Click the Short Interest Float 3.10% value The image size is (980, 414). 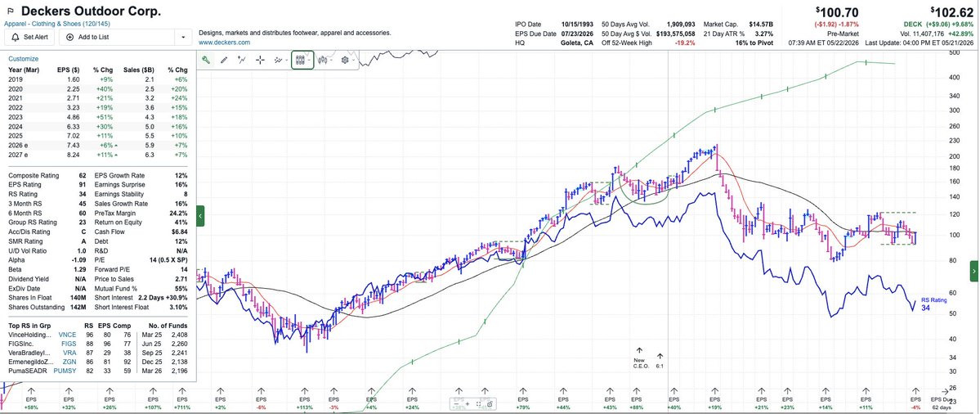tap(177, 307)
